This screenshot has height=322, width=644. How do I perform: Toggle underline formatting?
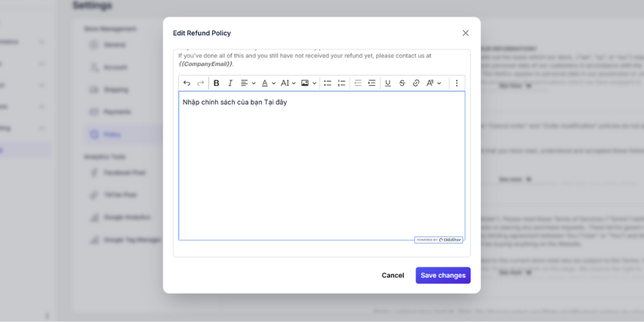tap(388, 83)
